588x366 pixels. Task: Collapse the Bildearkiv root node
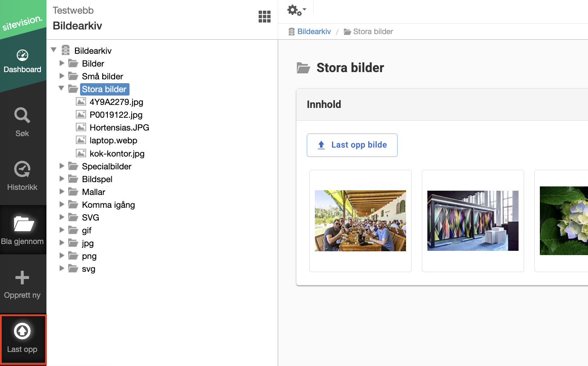click(54, 50)
